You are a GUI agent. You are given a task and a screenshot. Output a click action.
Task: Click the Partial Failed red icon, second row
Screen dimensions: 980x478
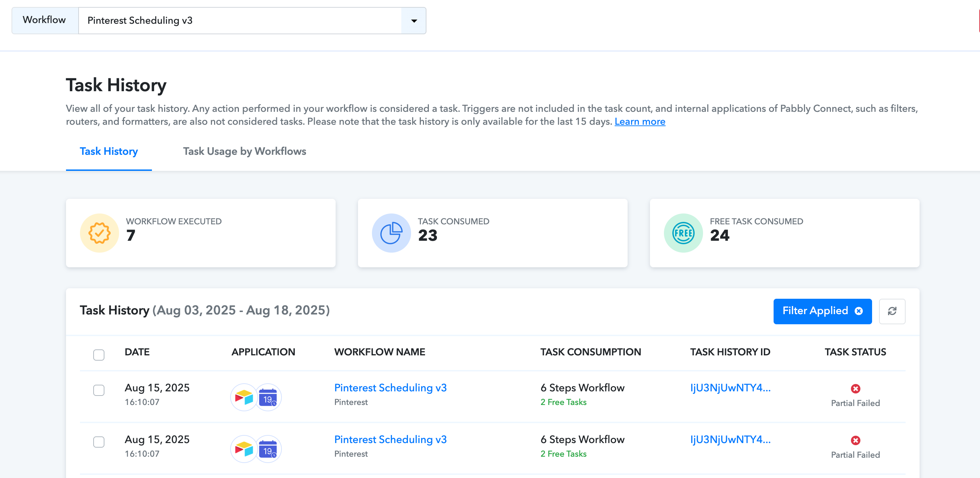pos(856,440)
